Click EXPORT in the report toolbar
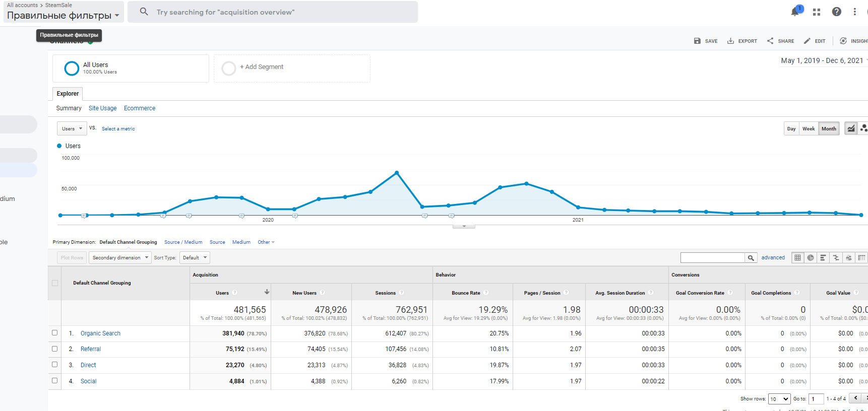 pos(742,41)
